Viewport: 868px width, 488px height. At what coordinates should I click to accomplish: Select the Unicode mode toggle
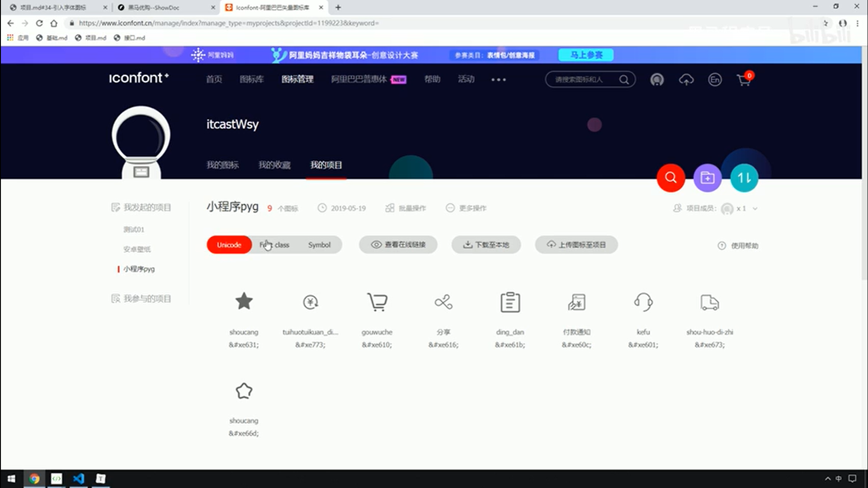(x=229, y=245)
